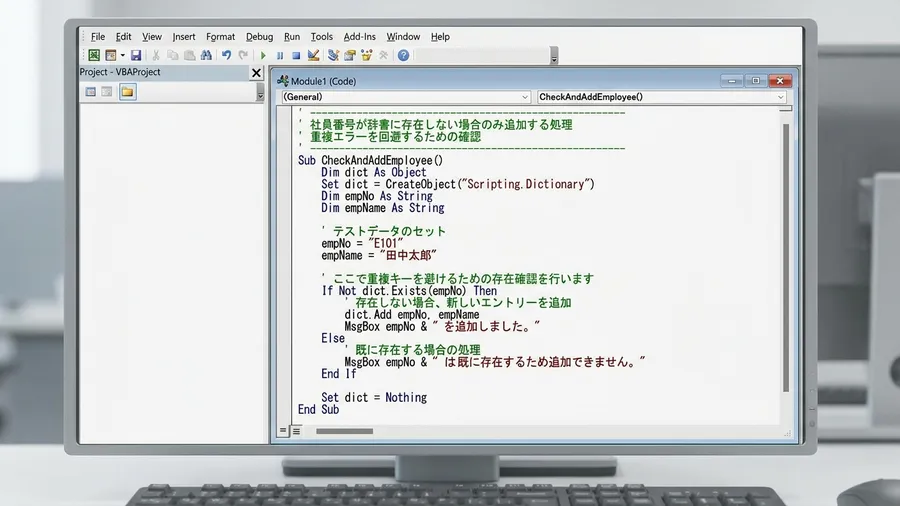Click the Insert UserForm icon
This screenshot has height=506, width=900.
[111, 55]
